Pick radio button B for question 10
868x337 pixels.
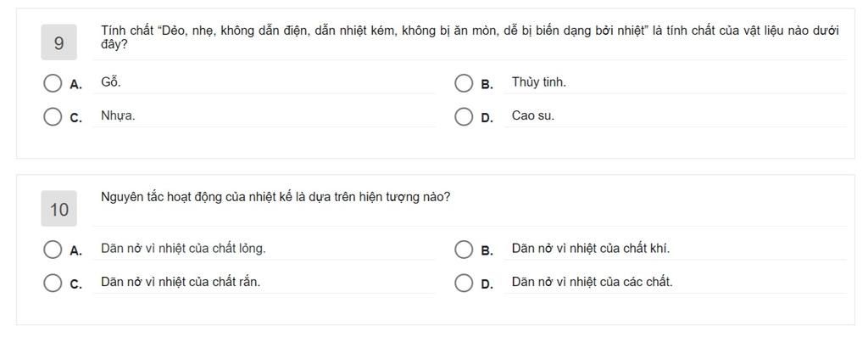pyautogui.click(x=464, y=250)
